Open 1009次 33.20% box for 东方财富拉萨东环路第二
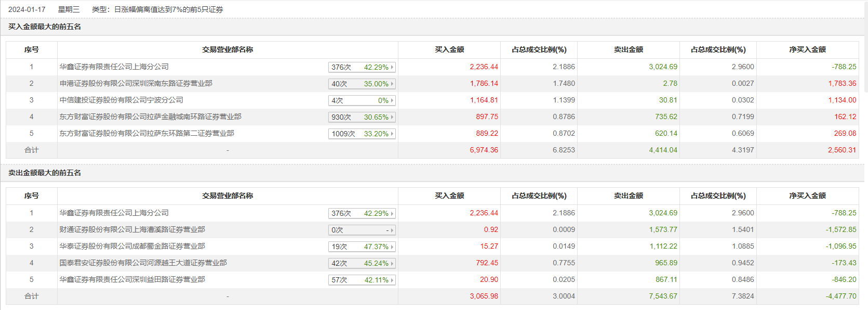 [x=362, y=134]
